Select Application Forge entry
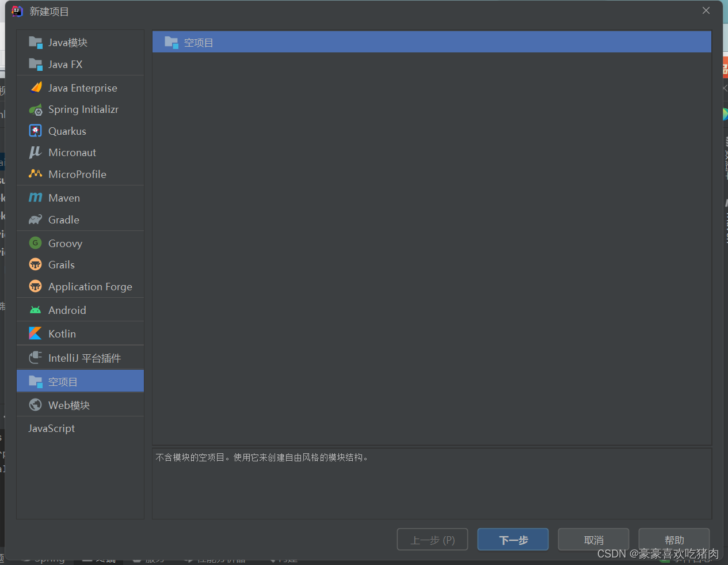 tap(81, 286)
